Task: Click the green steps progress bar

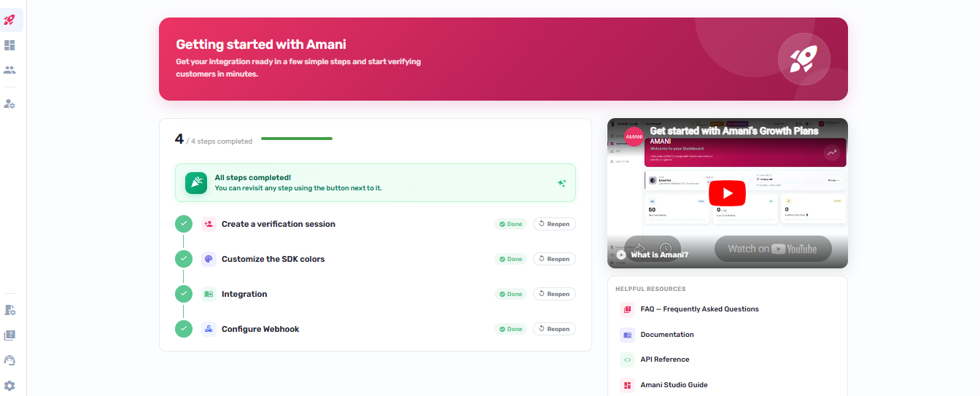Action: click(297, 138)
